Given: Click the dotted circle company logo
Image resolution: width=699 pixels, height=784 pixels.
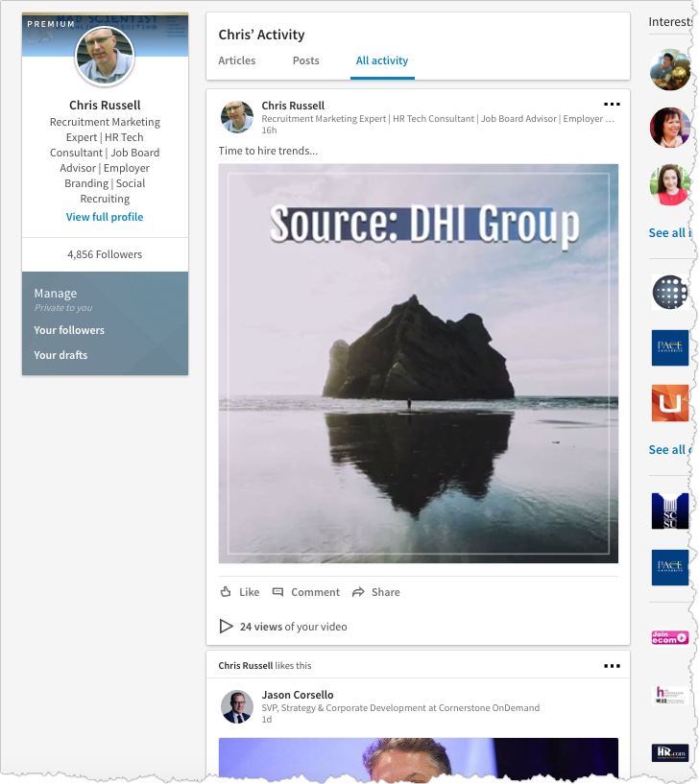Looking at the screenshot, I should 669,292.
